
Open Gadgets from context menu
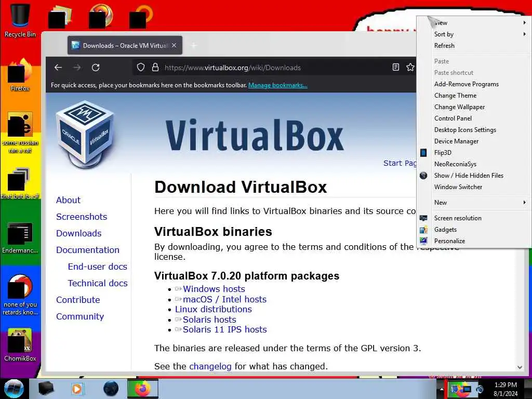(474, 229)
